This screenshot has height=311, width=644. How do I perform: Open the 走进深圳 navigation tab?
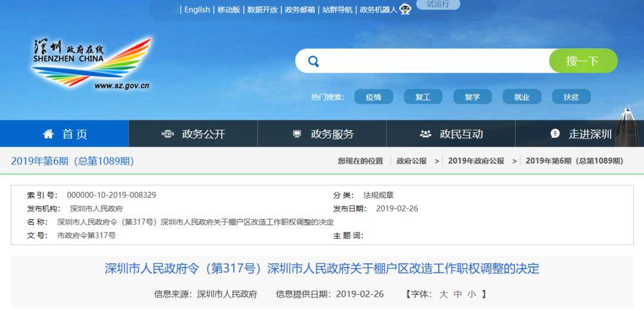coord(580,134)
